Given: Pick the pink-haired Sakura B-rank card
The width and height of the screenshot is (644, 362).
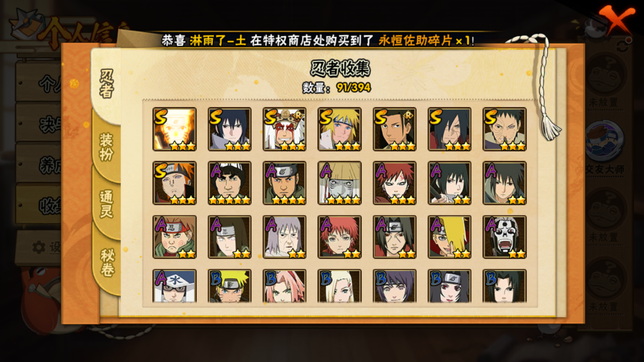Looking at the screenshot, I should coord(284,286).
